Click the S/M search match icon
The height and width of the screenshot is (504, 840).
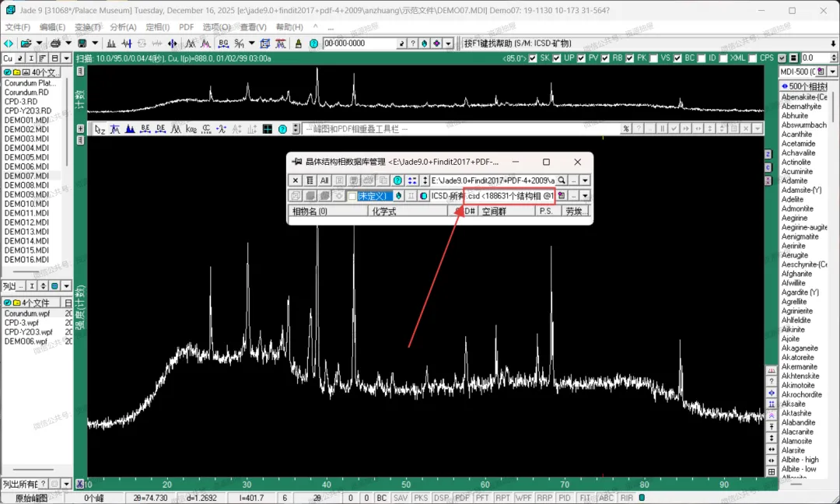click(239, 44)
